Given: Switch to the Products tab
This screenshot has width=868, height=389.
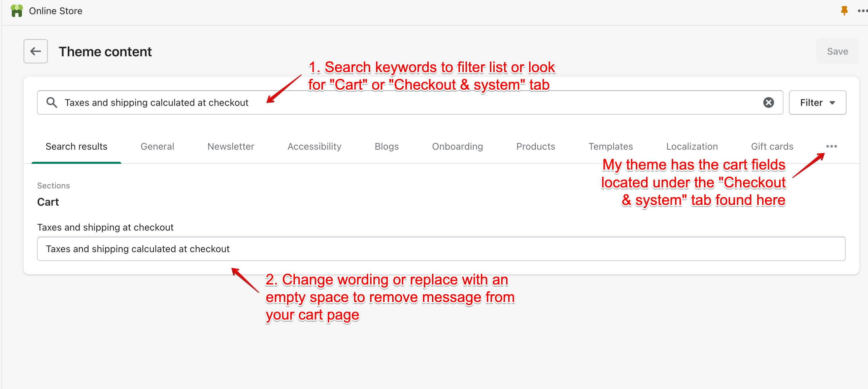Looking at the screenshot, I should pyautogui.click(x=535, y=146).
